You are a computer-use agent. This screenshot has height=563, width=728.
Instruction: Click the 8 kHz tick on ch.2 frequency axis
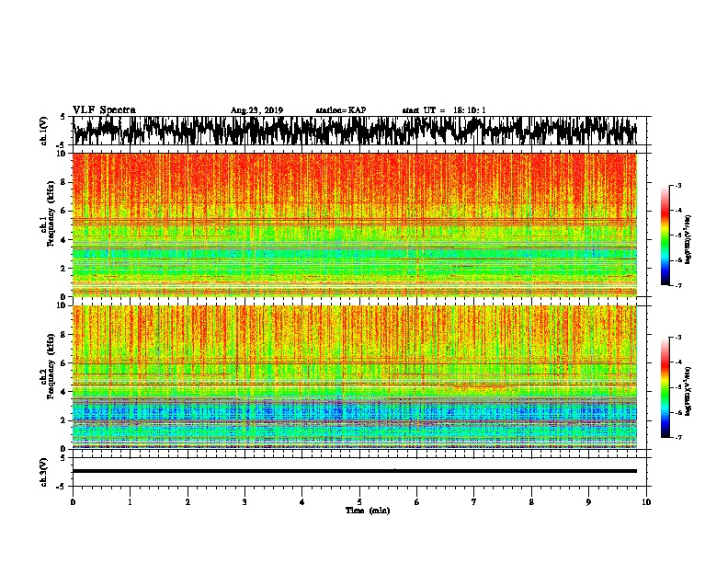coord(63,335)
